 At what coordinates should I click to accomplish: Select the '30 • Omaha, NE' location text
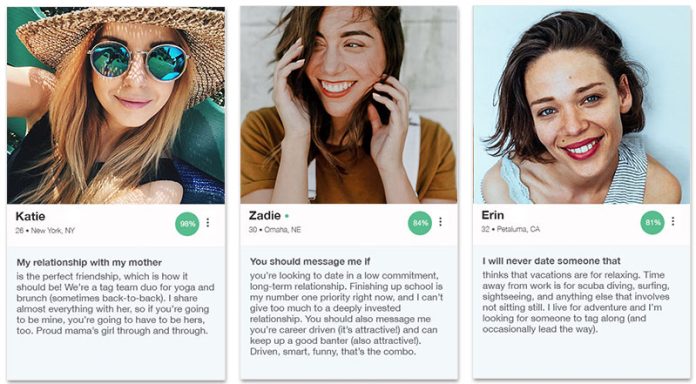click(275, 230)
